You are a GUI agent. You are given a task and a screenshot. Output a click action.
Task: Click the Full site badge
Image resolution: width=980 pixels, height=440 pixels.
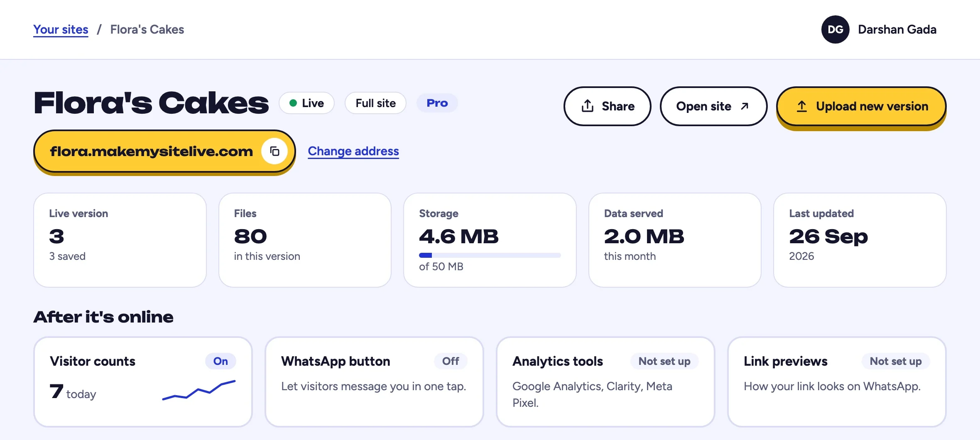tap(375, 103)
